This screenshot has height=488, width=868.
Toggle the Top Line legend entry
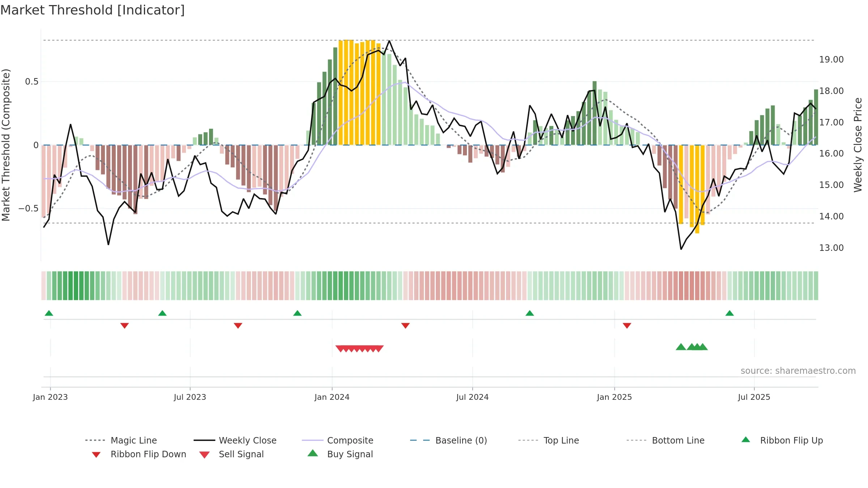coord(548,440)
